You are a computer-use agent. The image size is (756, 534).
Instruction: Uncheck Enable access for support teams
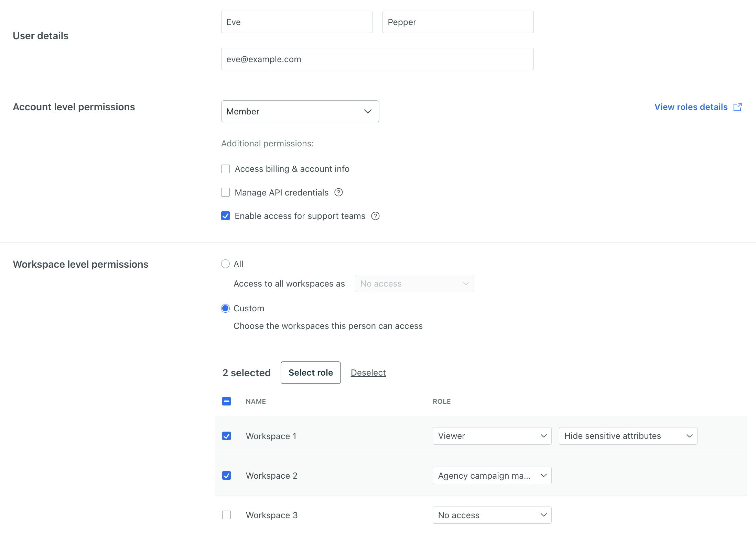pyautogui.click(x=225, y=216)
